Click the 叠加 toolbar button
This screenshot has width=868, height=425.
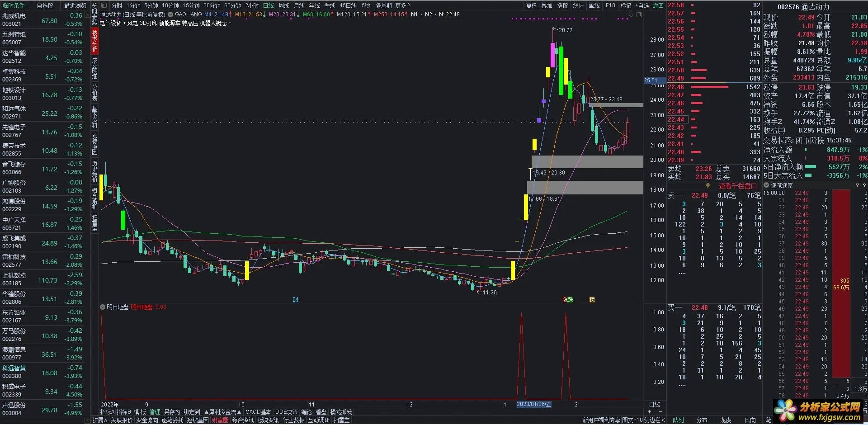point(547,5)
